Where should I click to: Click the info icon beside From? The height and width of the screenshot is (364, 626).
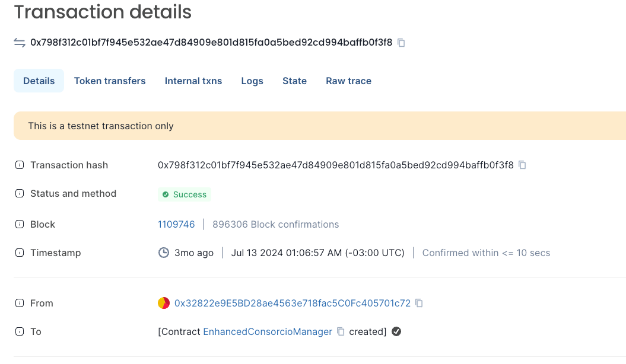point(20,303)
